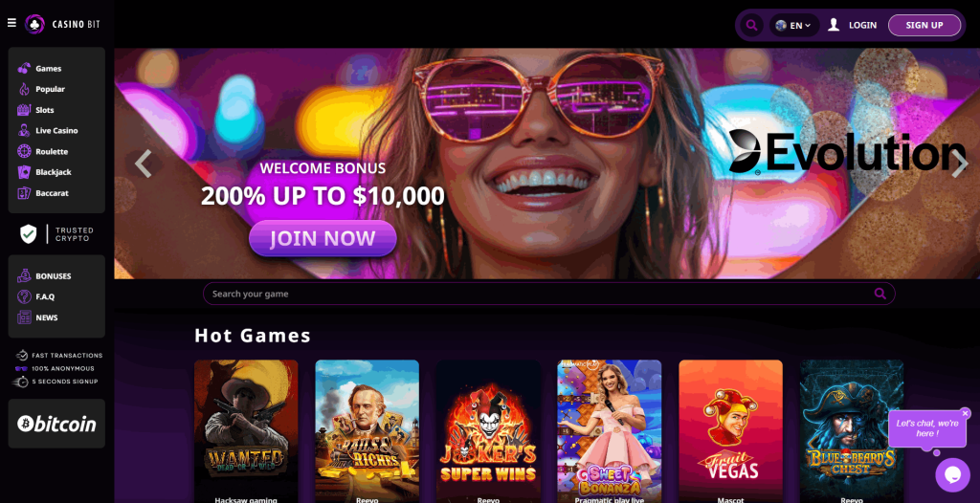Click the Sign Up button

[x=924, y=26]
